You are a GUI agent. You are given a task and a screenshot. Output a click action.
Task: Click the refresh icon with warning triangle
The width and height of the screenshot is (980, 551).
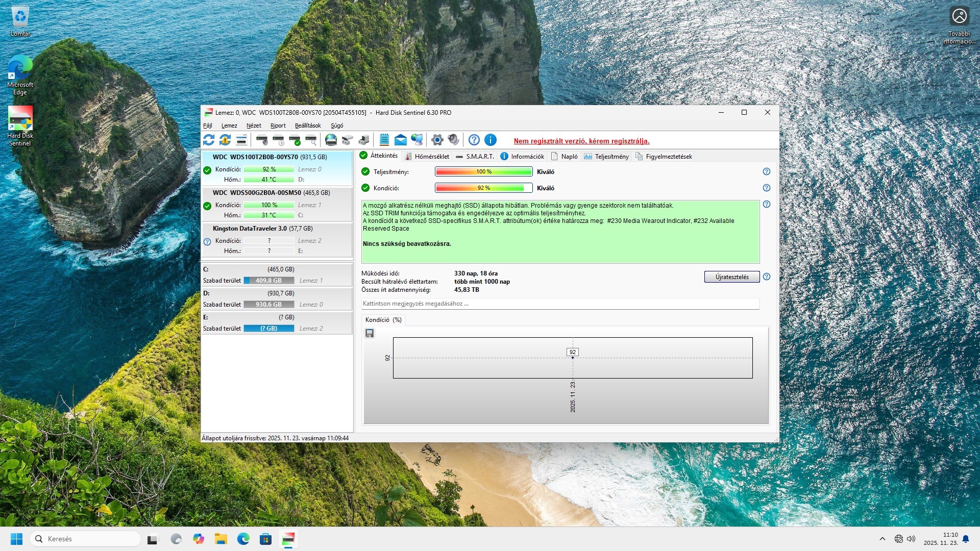click(225, 140)
